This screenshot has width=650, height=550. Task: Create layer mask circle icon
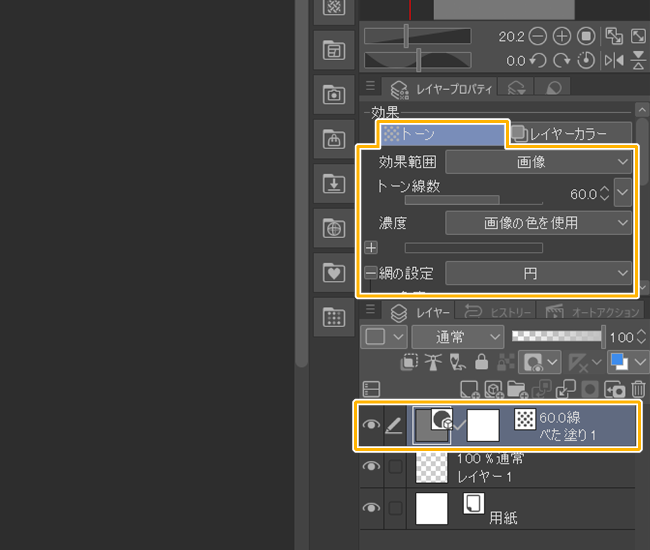[590, 390]
